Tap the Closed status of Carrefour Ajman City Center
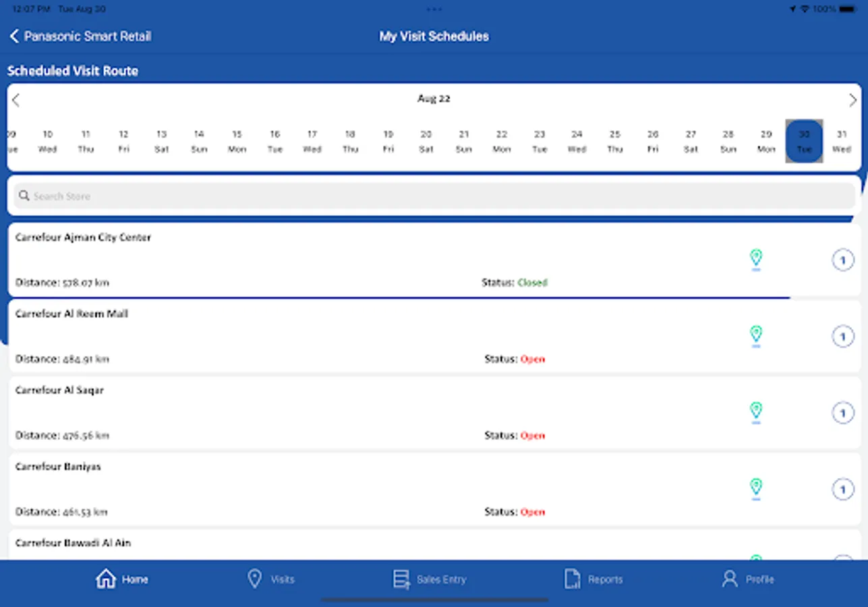This screenshot has height=607, width=868. pyautogui.click(x=532, y=283)
